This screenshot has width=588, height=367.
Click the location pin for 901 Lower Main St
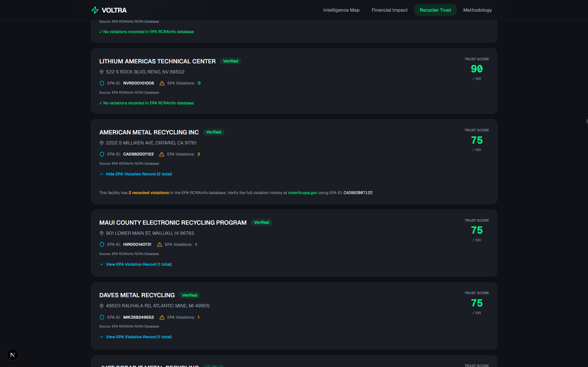point(102,233)
